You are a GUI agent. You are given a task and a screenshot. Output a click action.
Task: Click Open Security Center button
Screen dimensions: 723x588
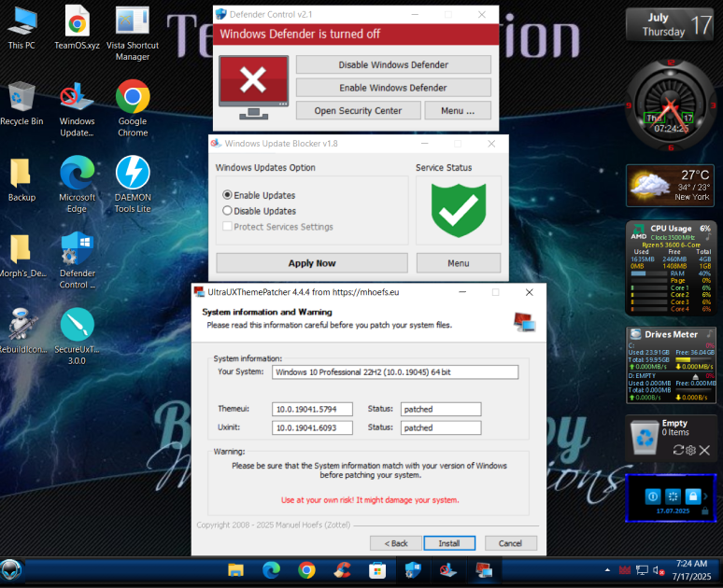pos(359,110)
